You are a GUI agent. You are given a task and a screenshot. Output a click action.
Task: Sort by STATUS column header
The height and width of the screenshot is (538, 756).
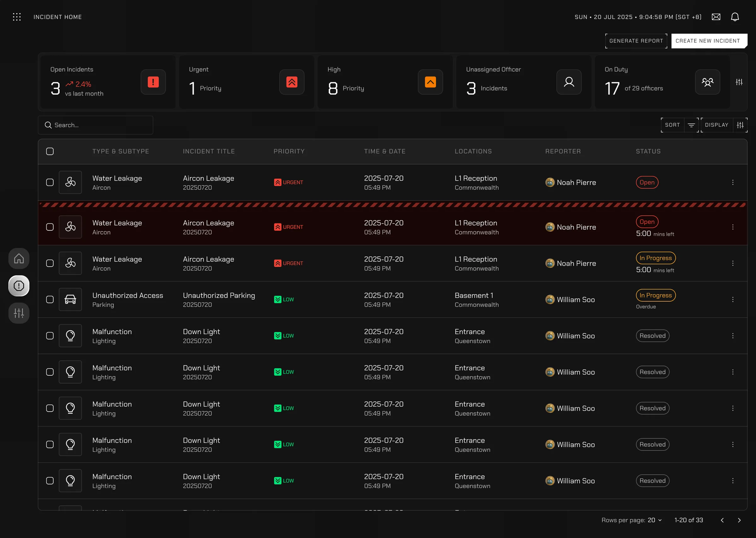click(648, 151)
